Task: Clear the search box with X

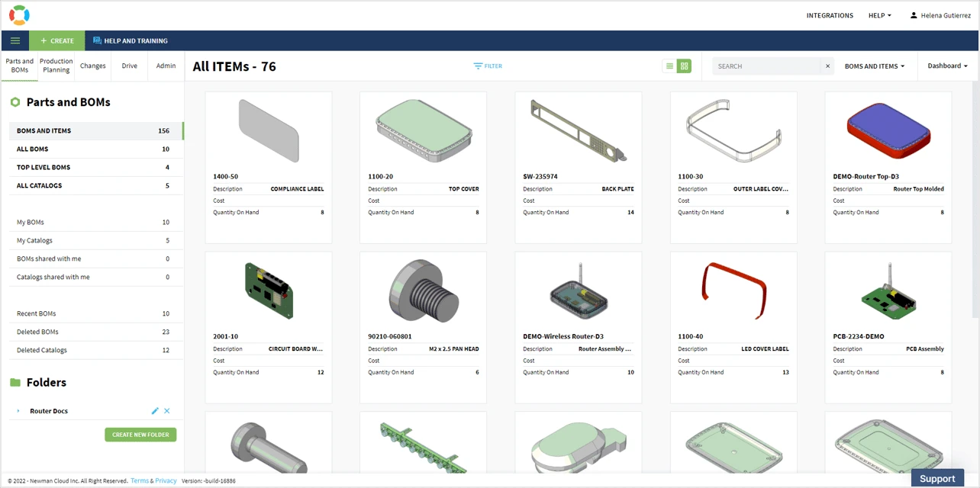Action: [x=827, y=66]
